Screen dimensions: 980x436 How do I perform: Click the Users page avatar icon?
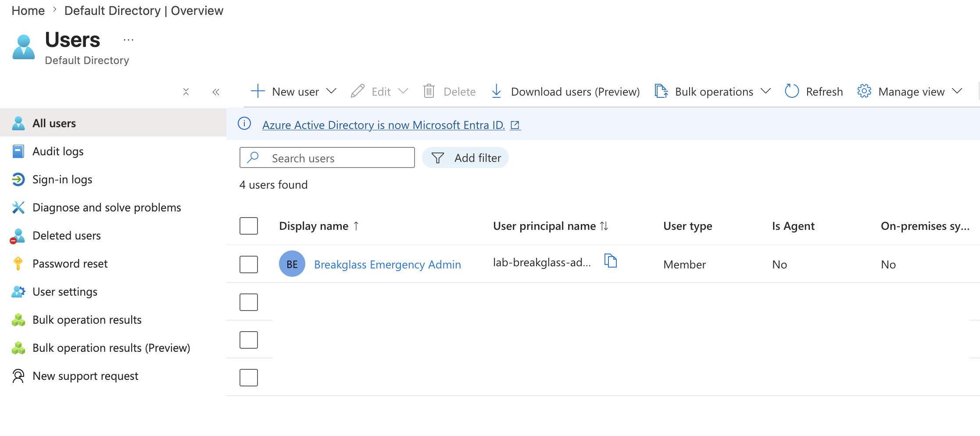[x=24, y=47]
